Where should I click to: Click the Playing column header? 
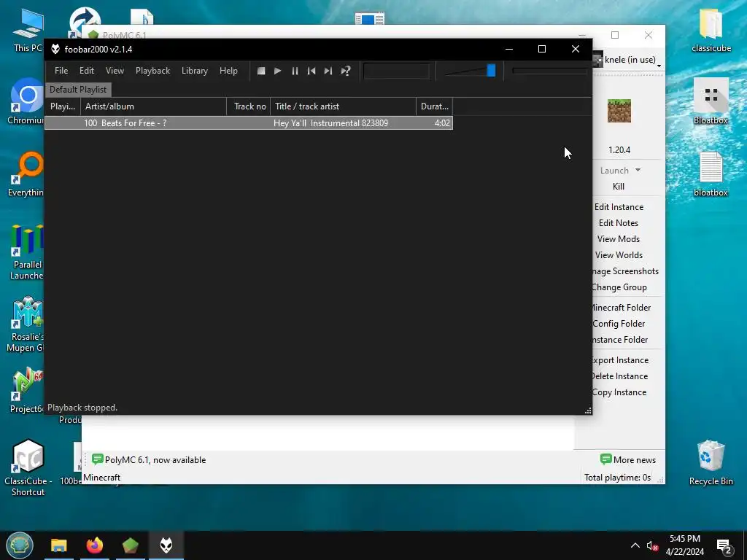[63, 106]
